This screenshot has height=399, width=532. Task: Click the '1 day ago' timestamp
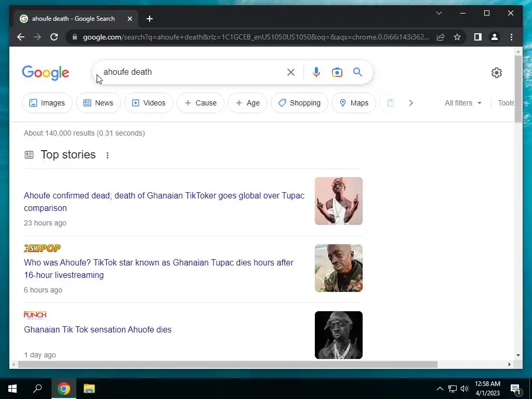[40, 355]
